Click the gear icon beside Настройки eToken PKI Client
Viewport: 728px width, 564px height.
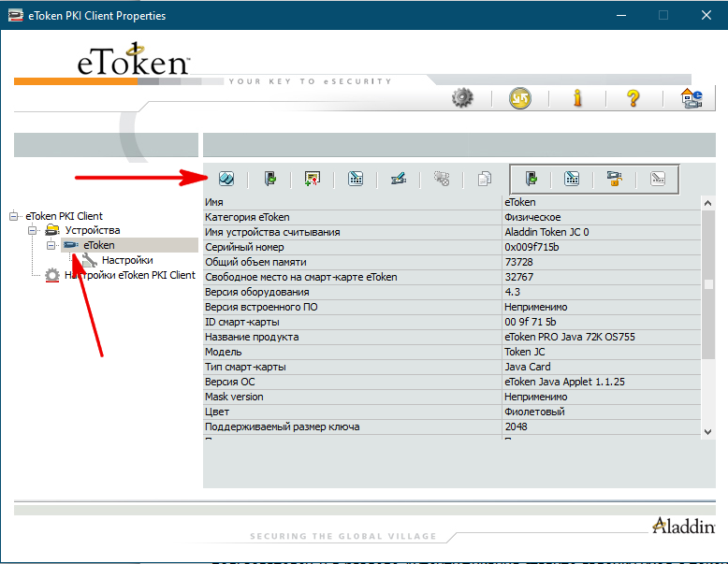point(52,275)
